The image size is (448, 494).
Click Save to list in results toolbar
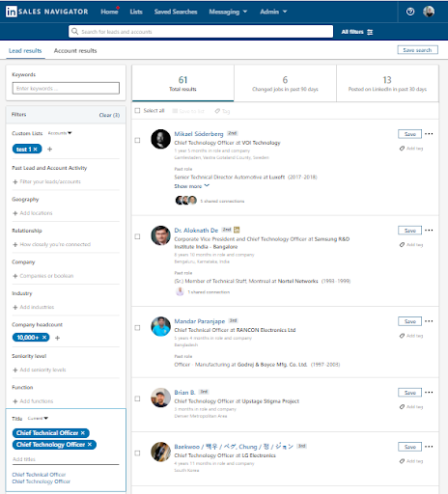[x=188, y=111]
